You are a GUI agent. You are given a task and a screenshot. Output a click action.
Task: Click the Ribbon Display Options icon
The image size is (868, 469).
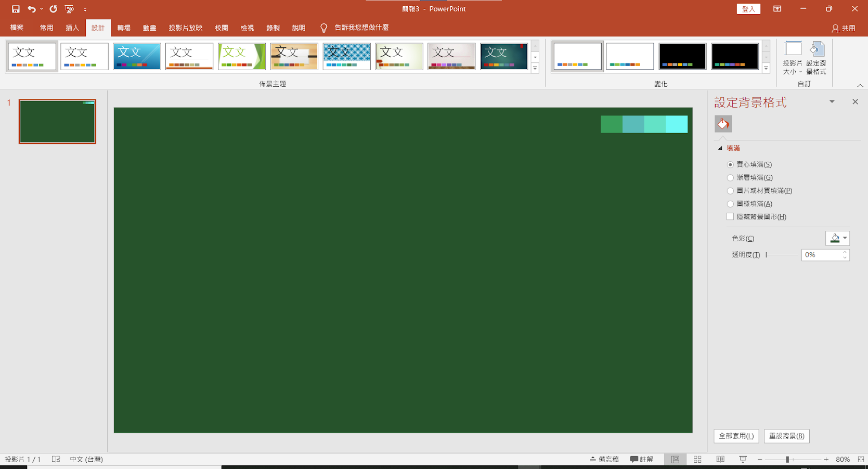[x=777, y=9]
